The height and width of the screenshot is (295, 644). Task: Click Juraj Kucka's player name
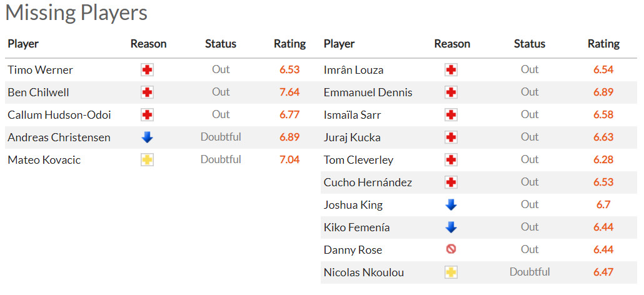click(x=352, y=137)
